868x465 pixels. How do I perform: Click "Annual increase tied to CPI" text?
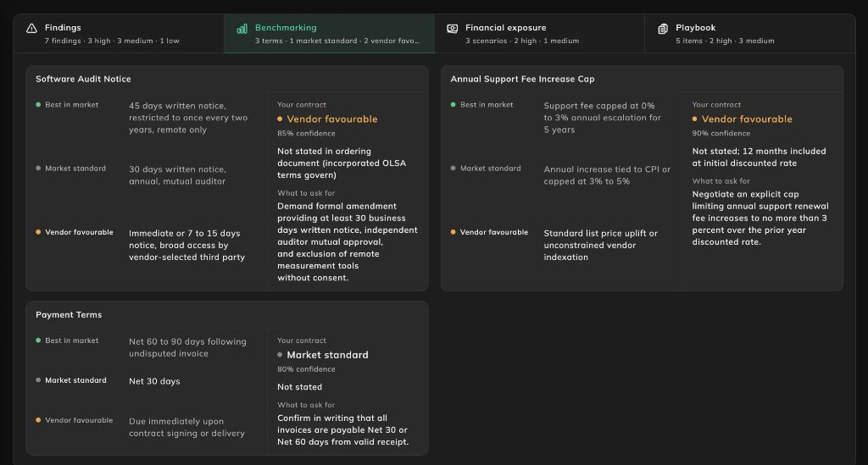point(607,175)
